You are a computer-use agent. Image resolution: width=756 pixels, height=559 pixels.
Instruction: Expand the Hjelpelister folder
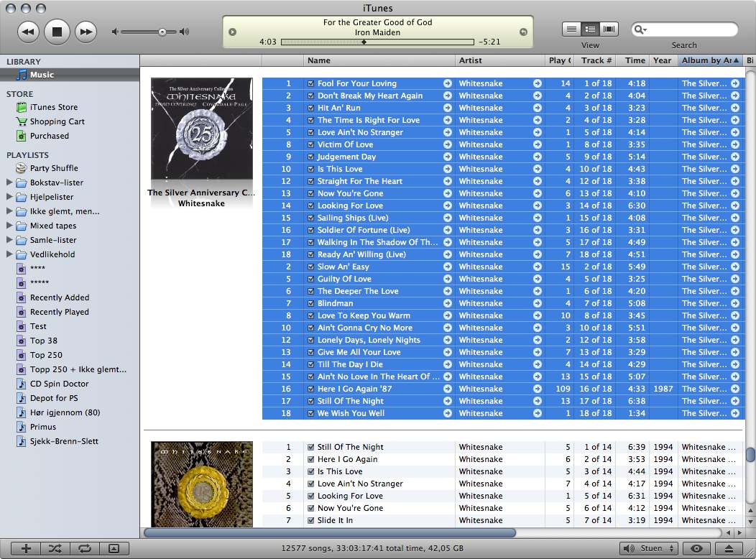[9, 197]
